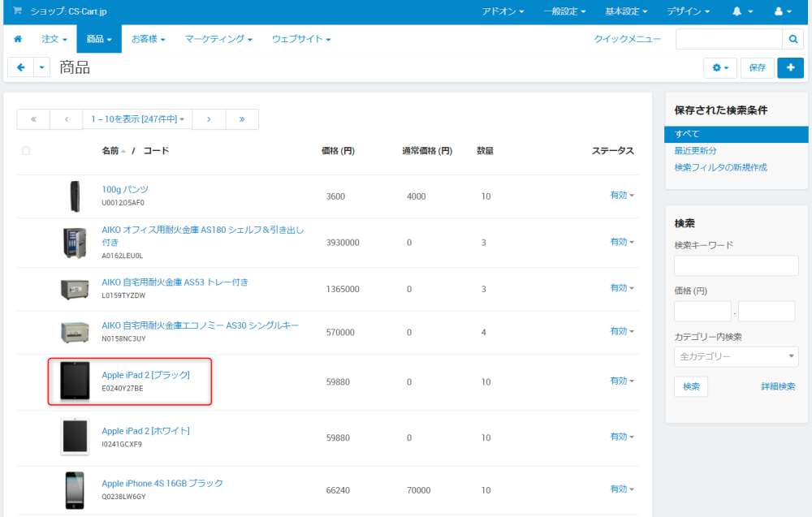Open thumbnail of AIKO AS180 safe
The height and width of the screenshot is (517, 812).
coord(75,243)
